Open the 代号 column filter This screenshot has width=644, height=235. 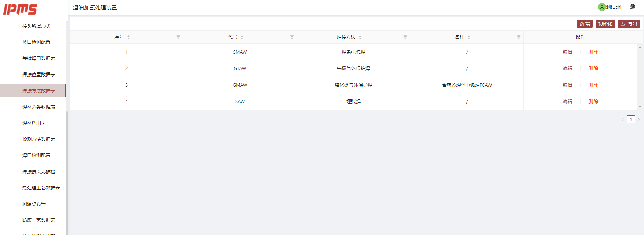click(292, 37)
